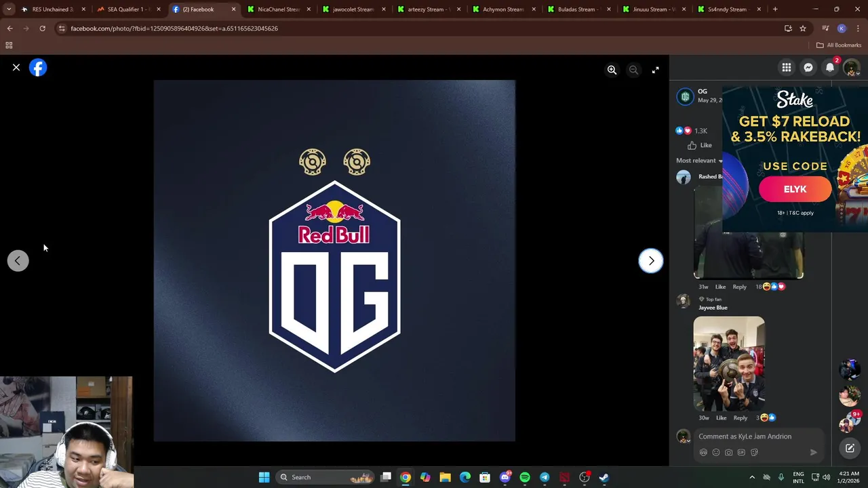Bookmark this page with star
868x488 pixels.
click(803, 28)
